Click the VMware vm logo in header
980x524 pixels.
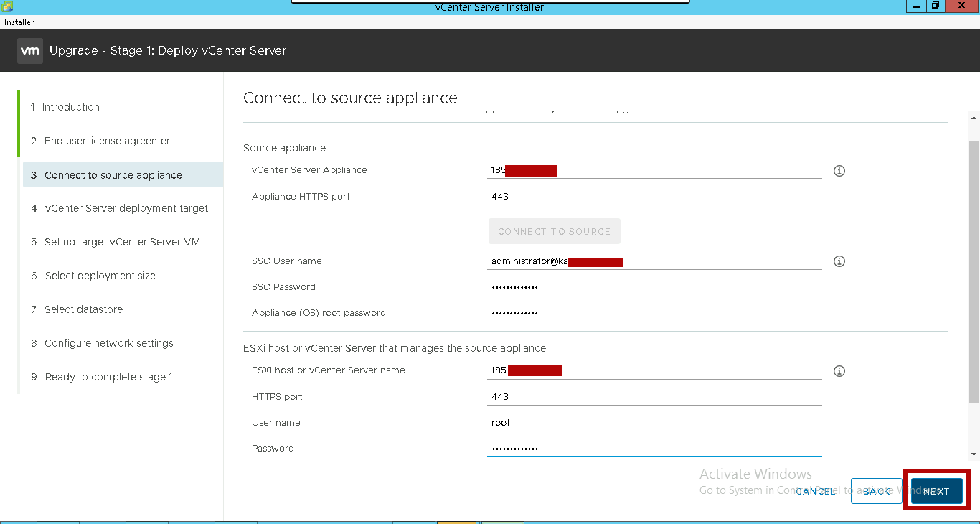pyautogui.click(x=30, y=51)
